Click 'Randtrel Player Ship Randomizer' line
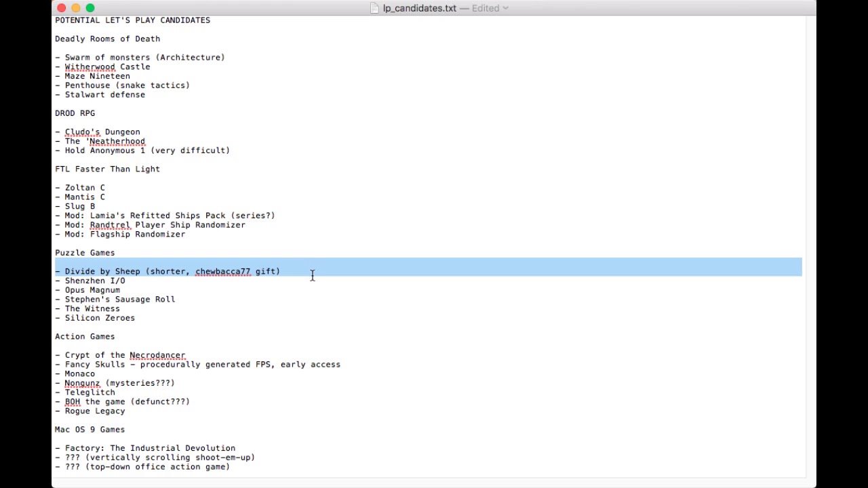Screen dimensions: 868x488 click(150, 225)
